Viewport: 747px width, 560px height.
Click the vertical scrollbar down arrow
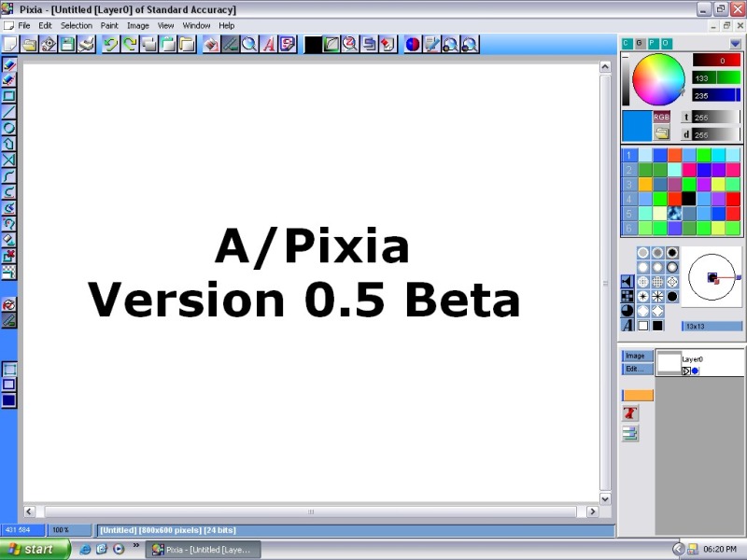[605, 499]
